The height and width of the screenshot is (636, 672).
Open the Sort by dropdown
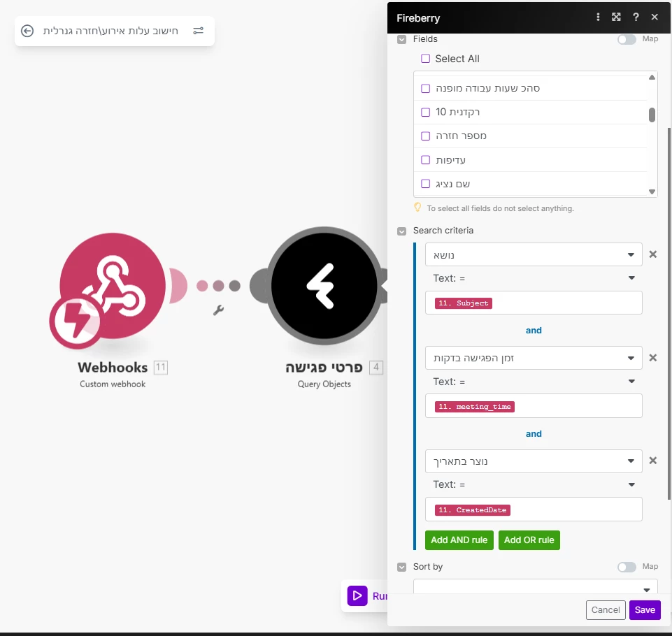click(535, 587)
